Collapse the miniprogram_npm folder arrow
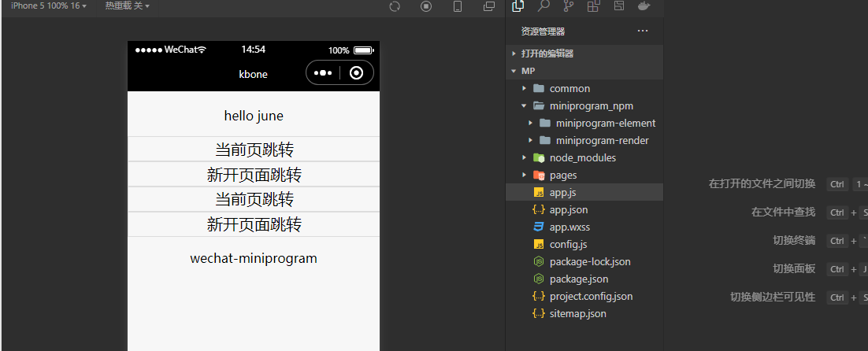 click(525, 106)
